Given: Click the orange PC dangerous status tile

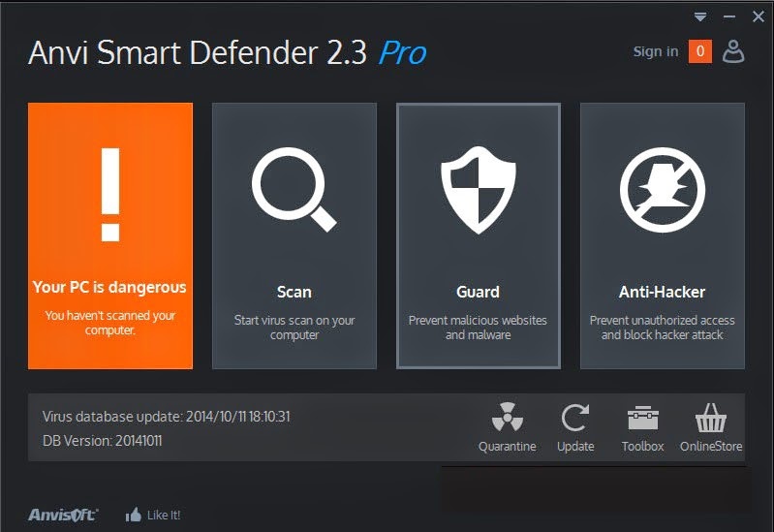Looking at the screenshot, I should tap(110, 235).
